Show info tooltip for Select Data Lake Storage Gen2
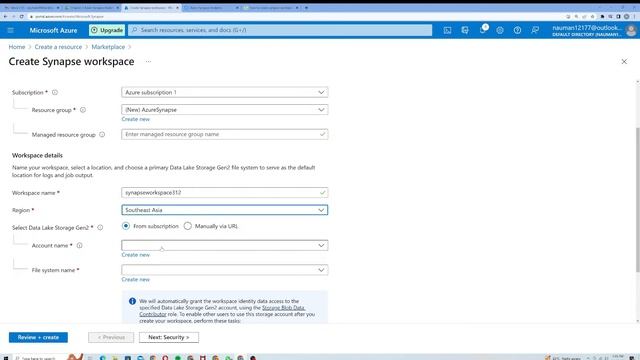This screenshot has height=360, width=640. 100,227
